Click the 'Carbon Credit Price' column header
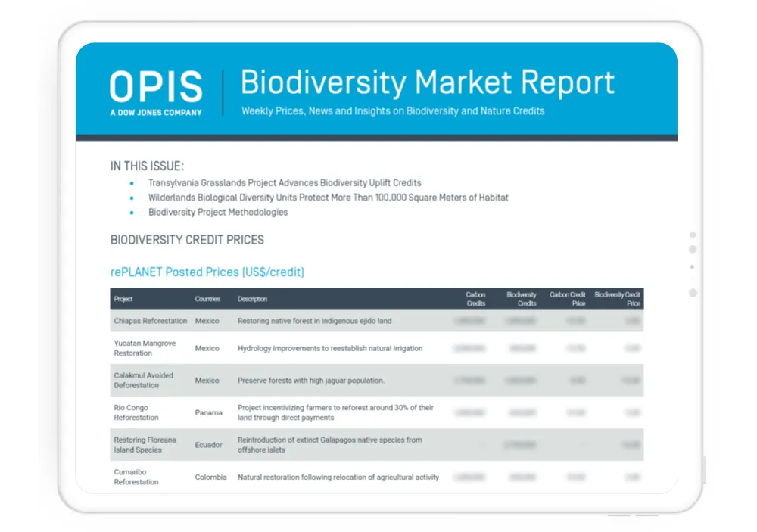The height and width of the screenshot is (532, 757). (x=567, y=300)
